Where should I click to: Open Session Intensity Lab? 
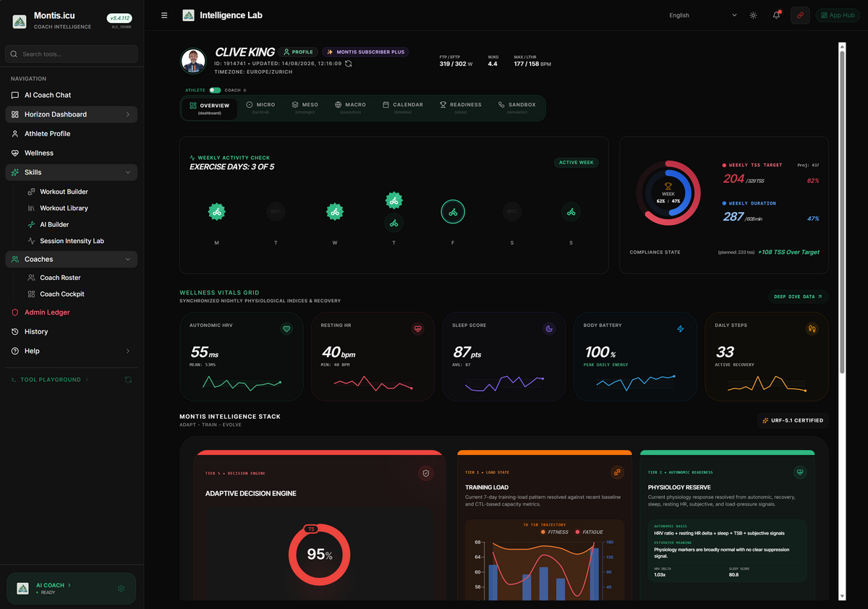72,241
